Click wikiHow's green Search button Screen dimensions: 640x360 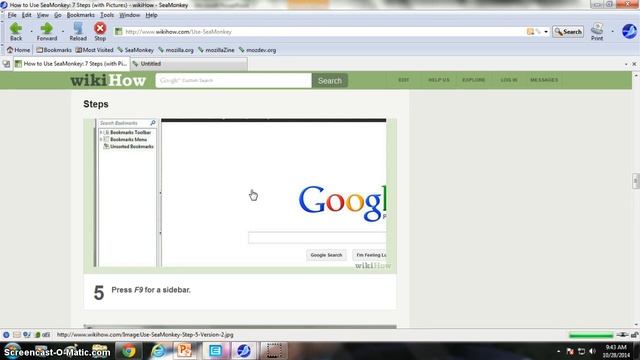(x=330, y=81)
